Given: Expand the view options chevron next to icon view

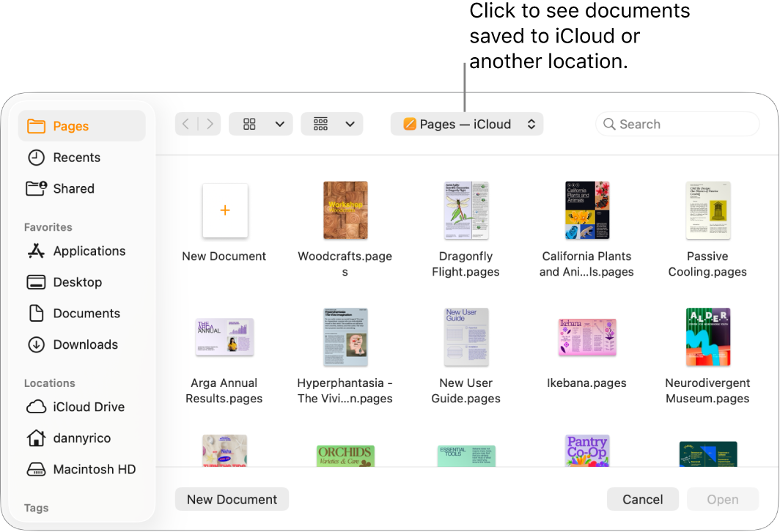Looking at the screenshot, I should coord(279,124).
